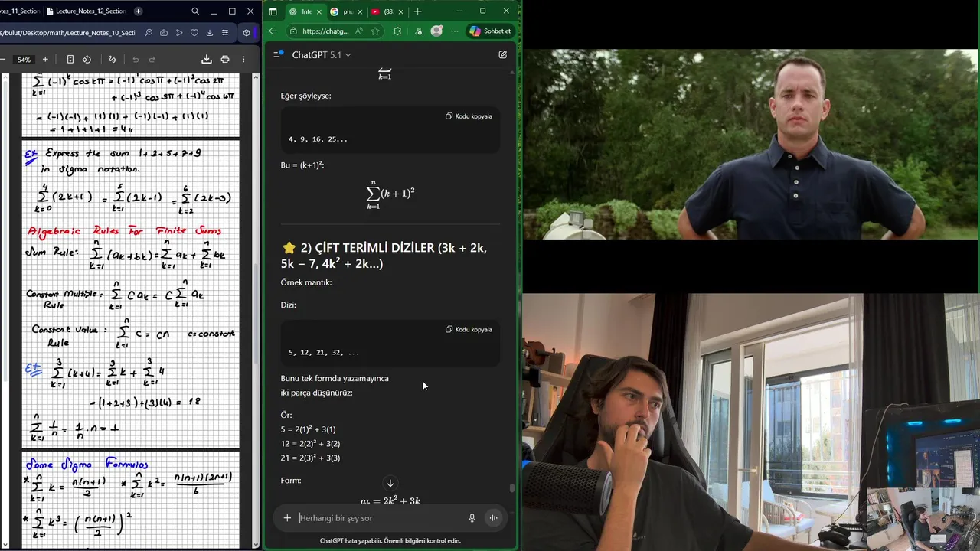Screen dimensions: 980x551
Task: Open a new tab next to Lecture_Notes_12_Section
Action: point(139,11)
